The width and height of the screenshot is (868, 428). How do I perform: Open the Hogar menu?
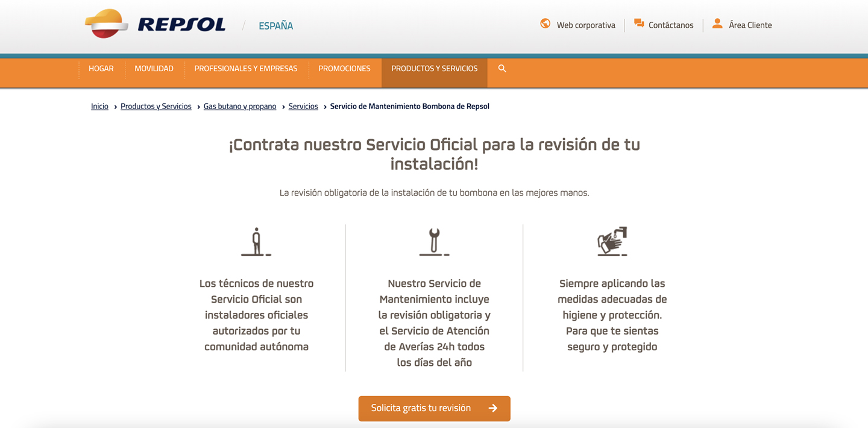(x=101, y=69)
